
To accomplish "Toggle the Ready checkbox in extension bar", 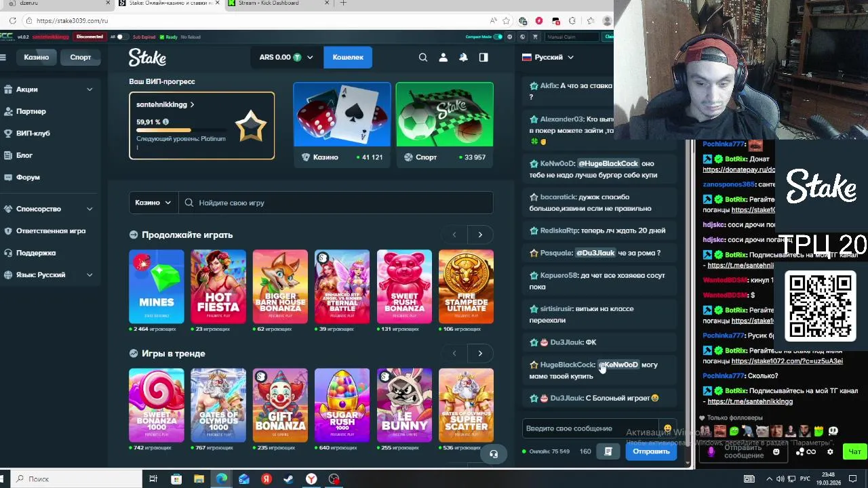I will click(162, 37).
